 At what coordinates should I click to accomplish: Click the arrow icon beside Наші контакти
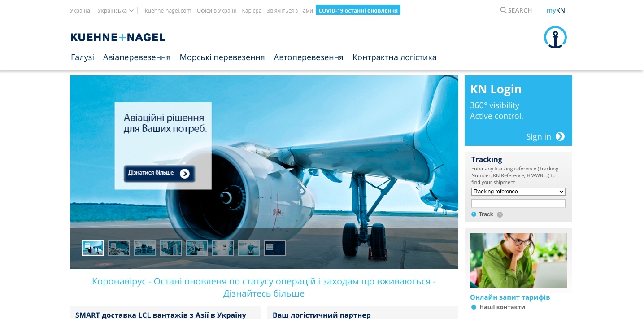[x=474, y=307]
